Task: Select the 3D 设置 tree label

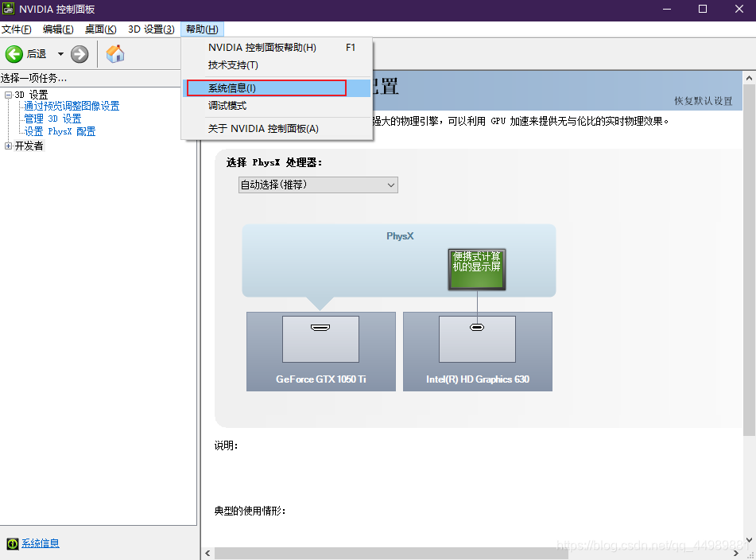Action: click(x=31, y=95)
